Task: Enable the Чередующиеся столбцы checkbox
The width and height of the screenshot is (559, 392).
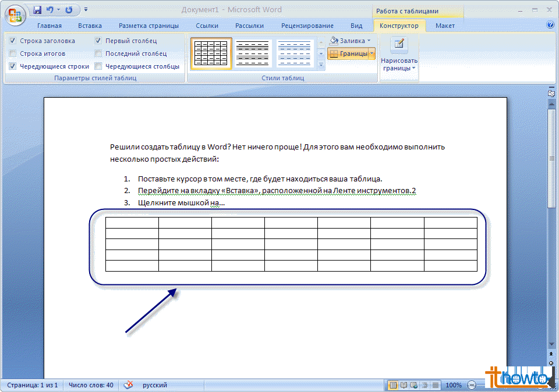Action: (98, 66)
